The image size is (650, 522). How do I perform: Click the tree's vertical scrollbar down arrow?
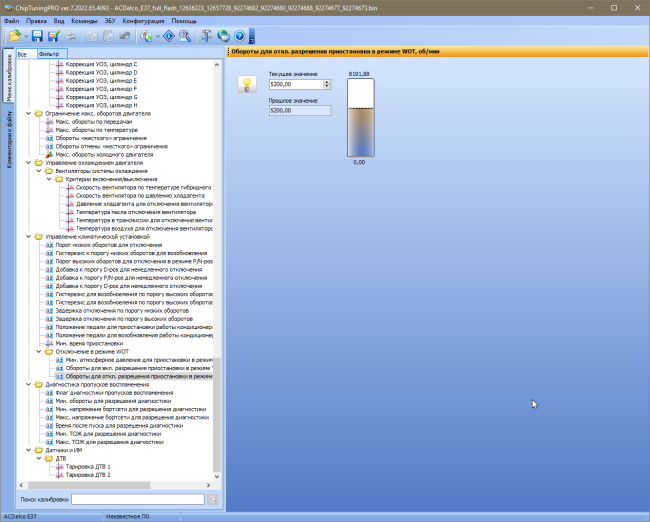tap(217, 477)
